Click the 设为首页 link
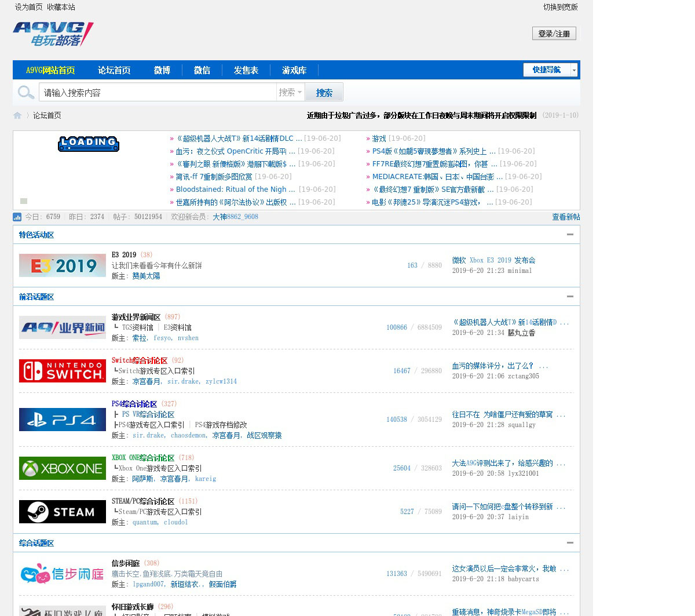 [x=29, y=7]
